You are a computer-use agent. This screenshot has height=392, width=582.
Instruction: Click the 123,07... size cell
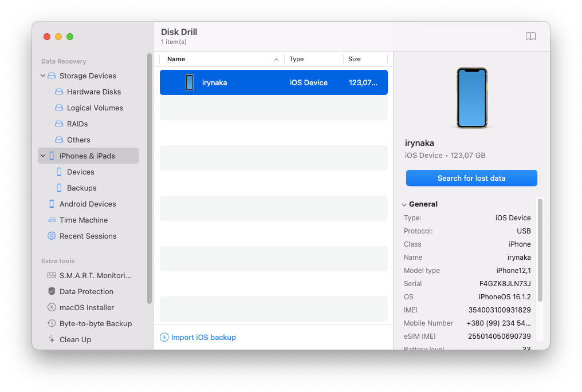363,82
